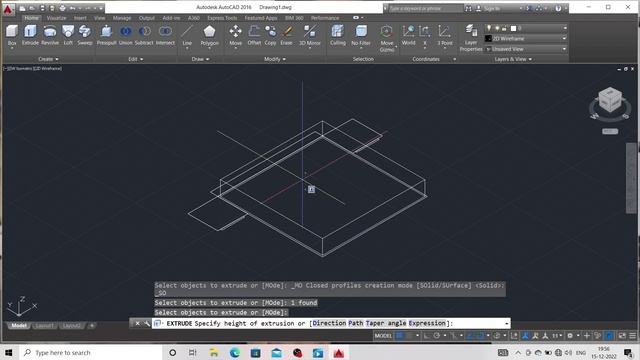The height and width of the screenshot is (360, 640).
Task: Click the ViewCube in the viewport
Action: [x=610, y=100]
